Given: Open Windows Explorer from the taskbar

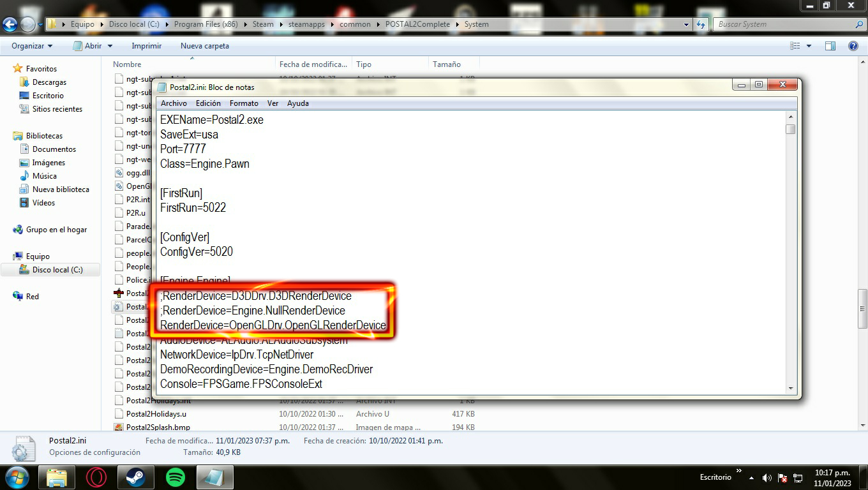Looking at the screenshot, I should tap(57, 477).
